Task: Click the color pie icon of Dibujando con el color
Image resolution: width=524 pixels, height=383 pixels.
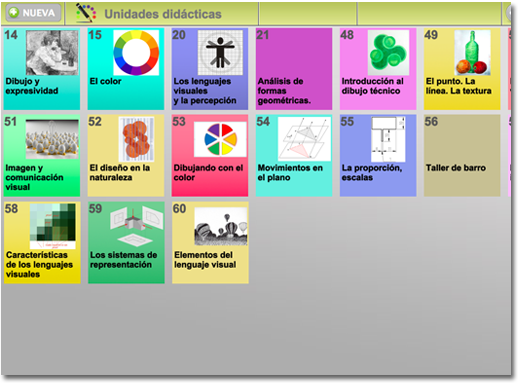Action: click(x=220, y=139)
